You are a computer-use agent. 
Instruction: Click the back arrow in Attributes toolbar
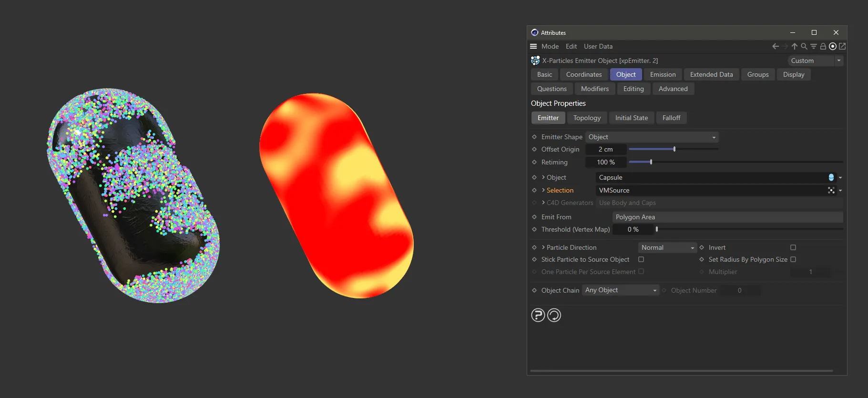pos(775,46)
